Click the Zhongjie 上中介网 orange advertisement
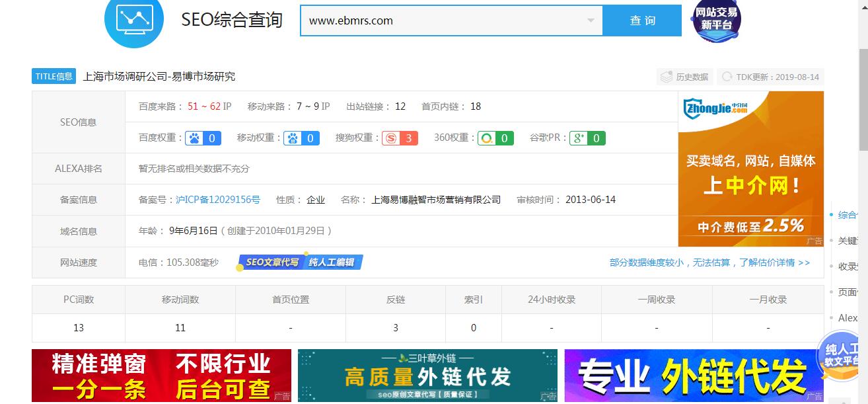Viewport: 868px width, 404px height. (750, 169)
